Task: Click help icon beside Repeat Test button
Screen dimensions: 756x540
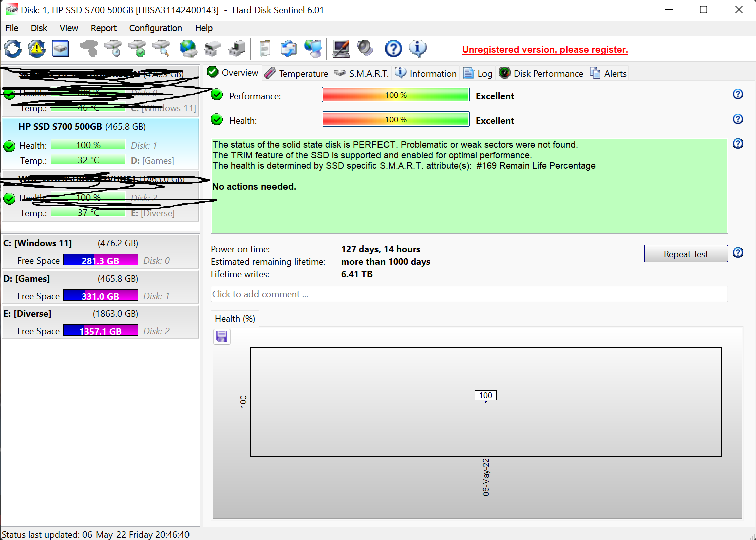Action: 738,253
